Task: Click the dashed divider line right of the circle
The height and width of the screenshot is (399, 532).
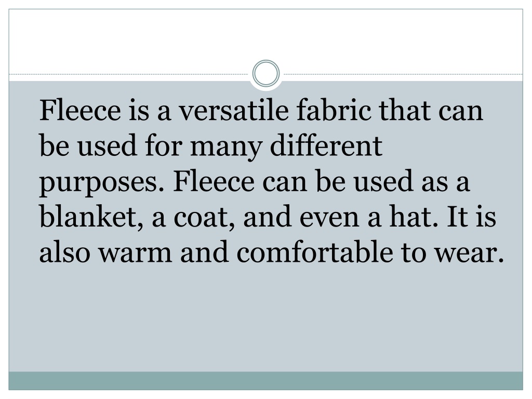Action: click(x=403, y=74)
